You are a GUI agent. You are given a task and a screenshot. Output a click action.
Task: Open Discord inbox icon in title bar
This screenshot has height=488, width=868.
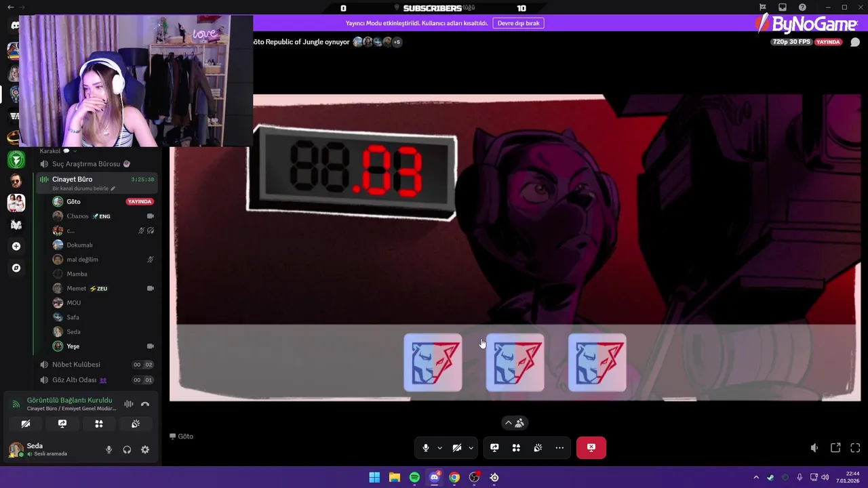pyautogui.click(x=783, y=7)
